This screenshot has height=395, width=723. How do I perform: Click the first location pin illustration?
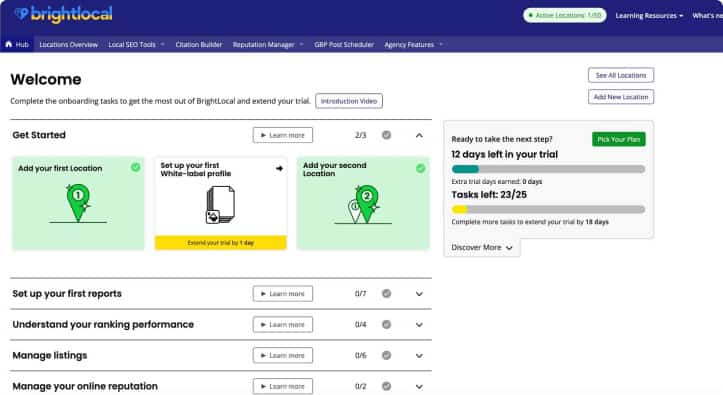tap(78, 203)
